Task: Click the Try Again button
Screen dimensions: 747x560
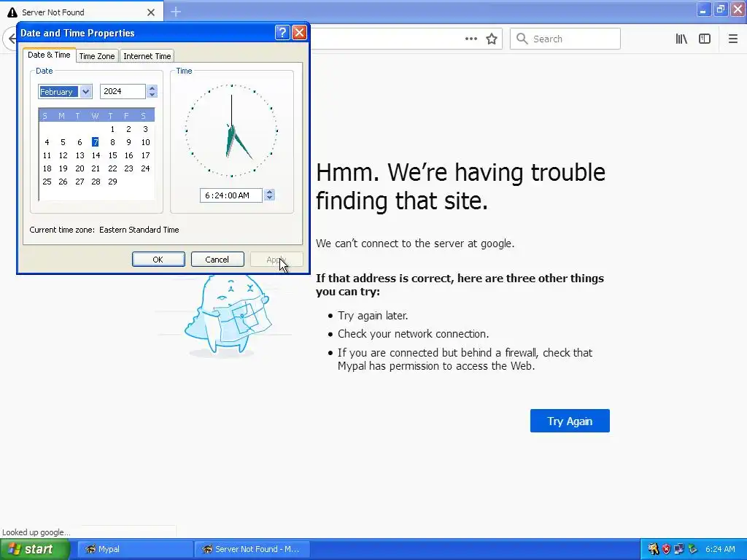Action: (570, 421)
